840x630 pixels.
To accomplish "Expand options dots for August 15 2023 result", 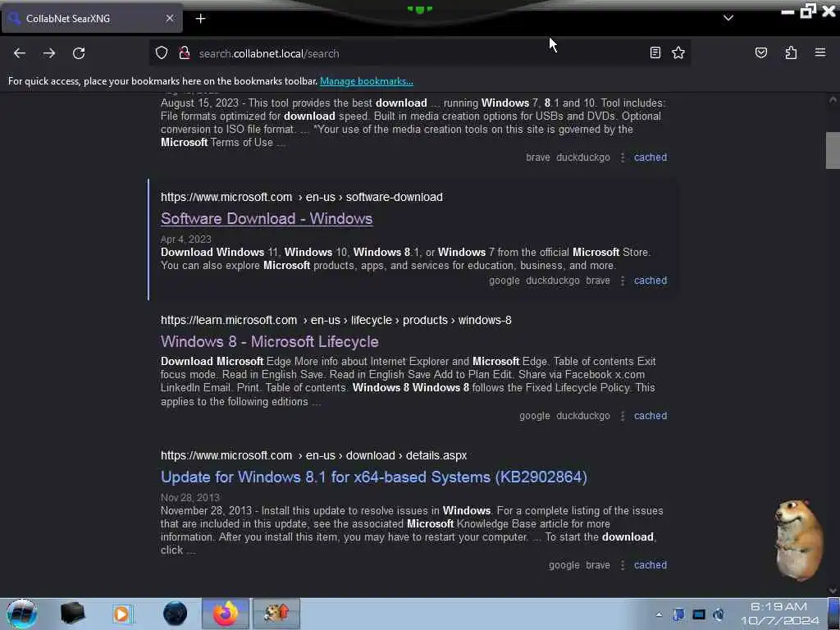I will [x=623, y=157].
